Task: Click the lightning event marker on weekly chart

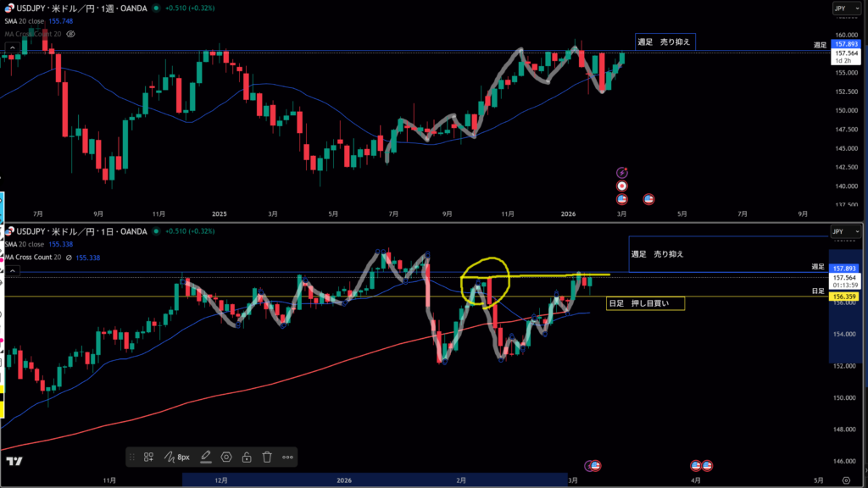Action: coord(621,171)
